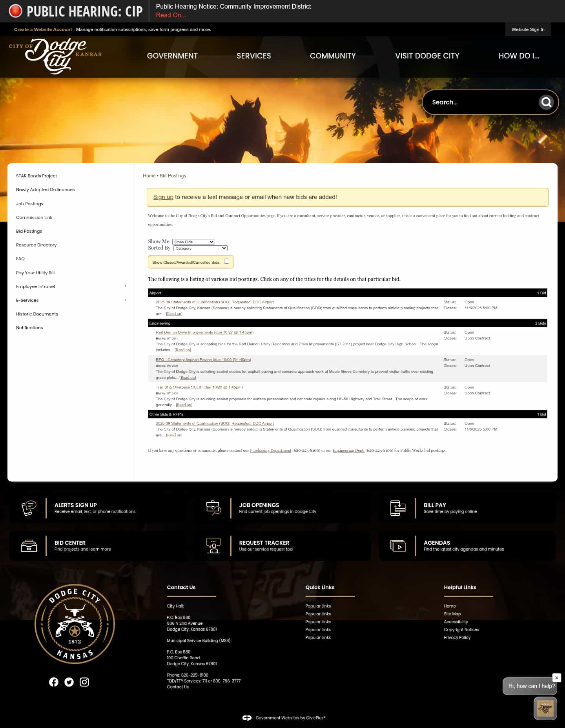Expand the E-Services submenu

(126, 300)
